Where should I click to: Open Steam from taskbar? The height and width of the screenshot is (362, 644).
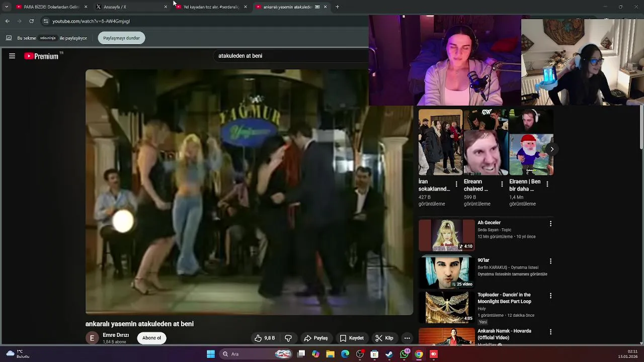pyautogui.click(x=389, y=354)
